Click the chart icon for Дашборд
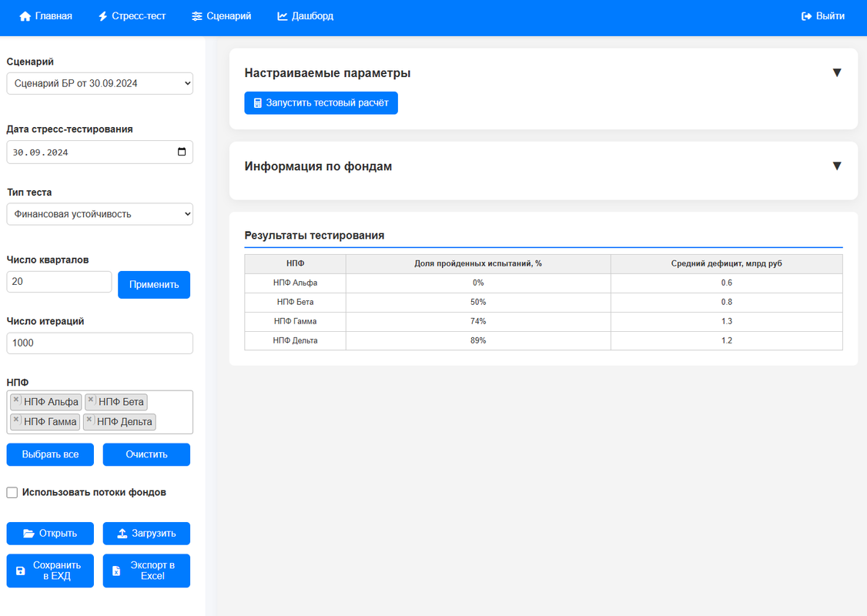The width and height of the screenshot is (867, 616). [282, 17]
